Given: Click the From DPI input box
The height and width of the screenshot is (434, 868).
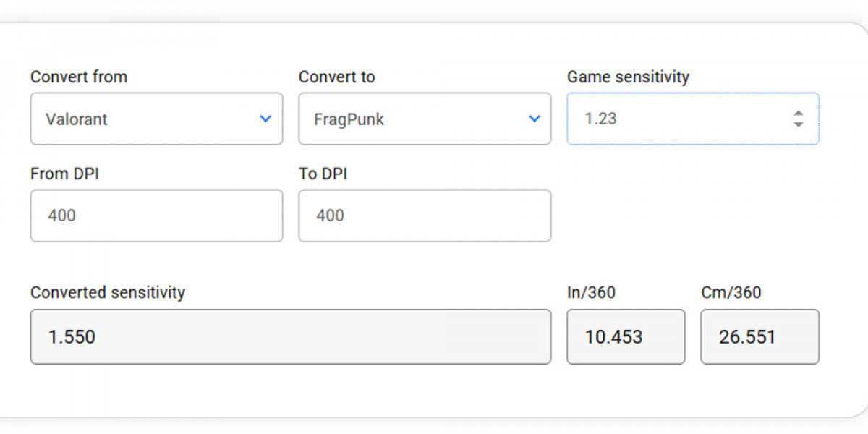Looking at the screenshot, I should pos(156,216).
